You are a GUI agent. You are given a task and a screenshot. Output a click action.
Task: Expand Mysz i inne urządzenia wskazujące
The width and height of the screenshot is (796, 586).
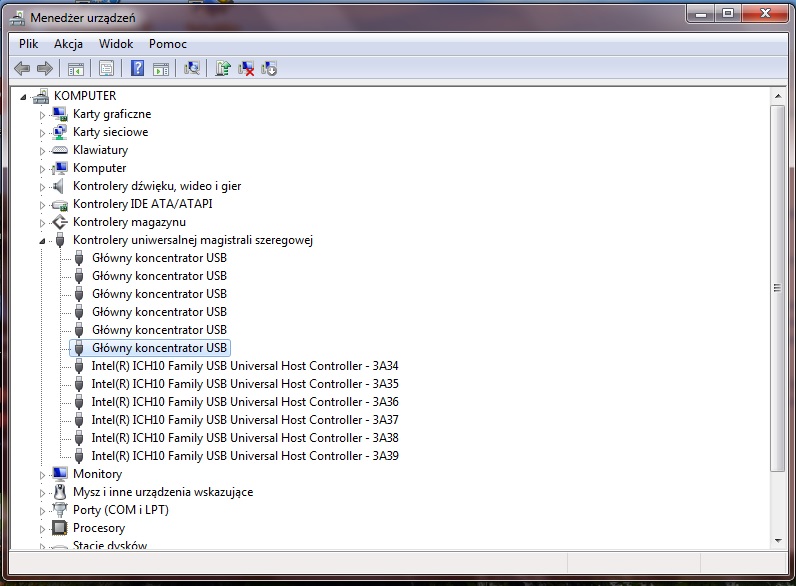[42, 493]
